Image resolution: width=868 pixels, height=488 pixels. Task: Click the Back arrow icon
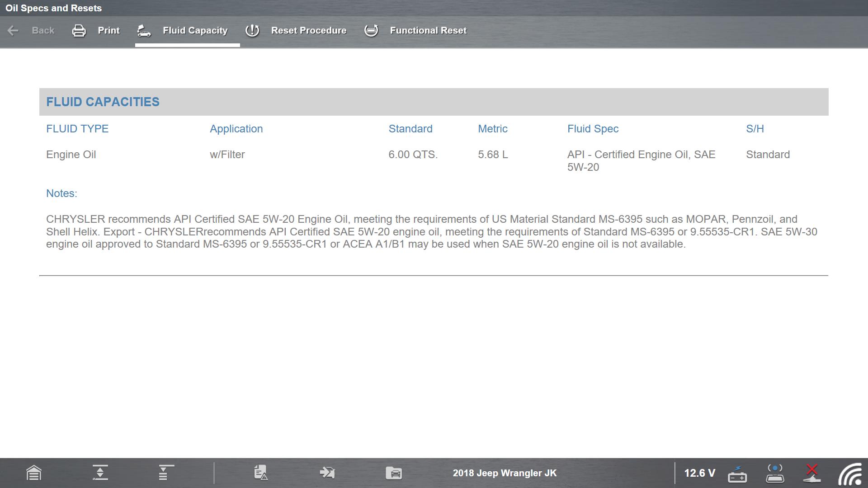[x=13, y=31]
